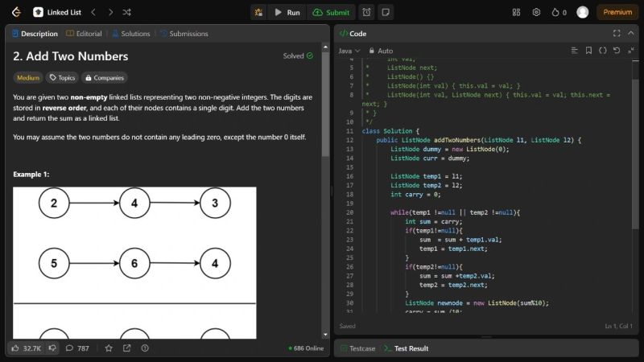
Task: Click on the 'class Solution {' line
Action: click(x=390, y=131)
